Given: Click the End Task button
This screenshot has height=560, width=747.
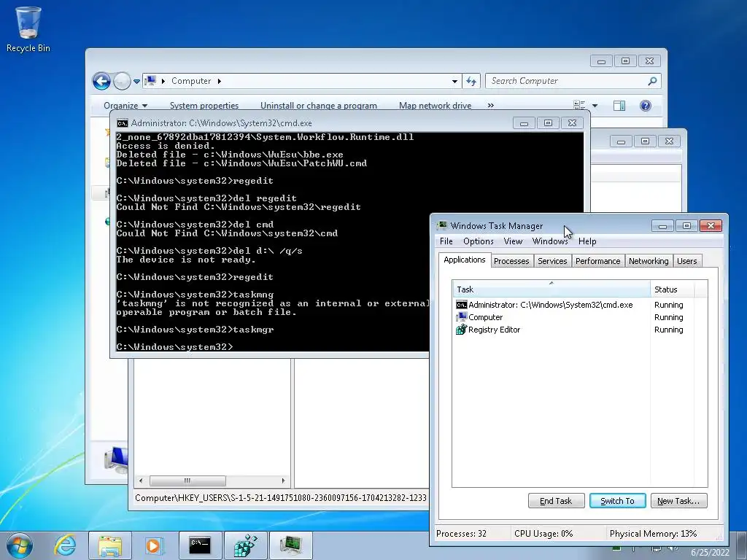Looking at the screenshot, I should coord(556,501).
